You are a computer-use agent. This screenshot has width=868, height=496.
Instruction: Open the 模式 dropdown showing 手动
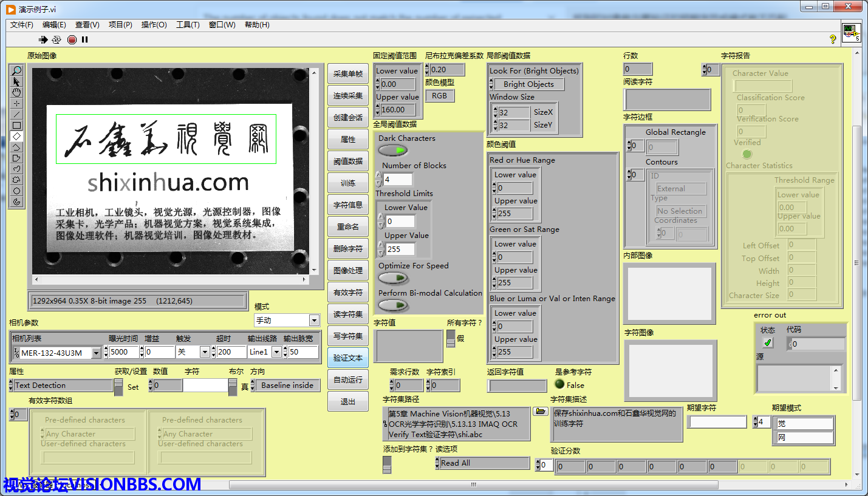point(313,321)
